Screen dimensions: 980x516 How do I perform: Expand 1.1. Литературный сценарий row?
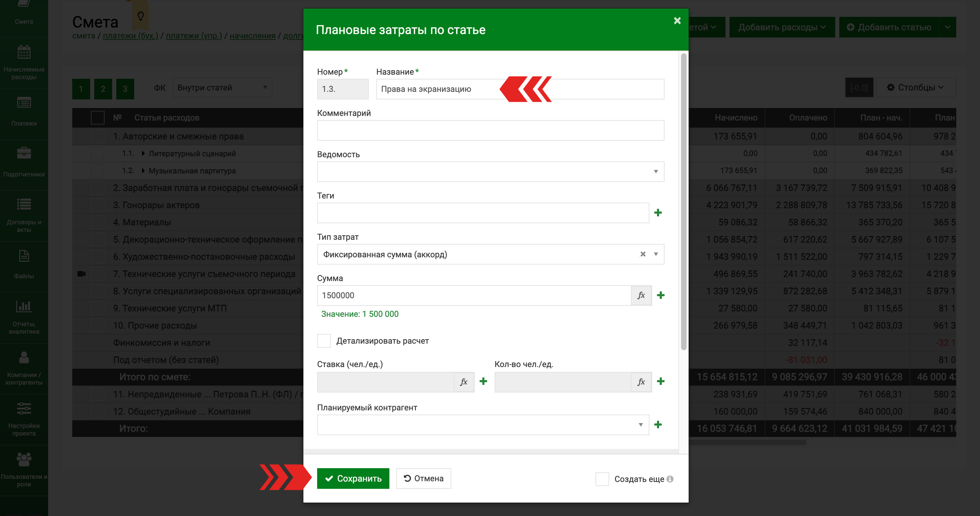click(143, 153)
